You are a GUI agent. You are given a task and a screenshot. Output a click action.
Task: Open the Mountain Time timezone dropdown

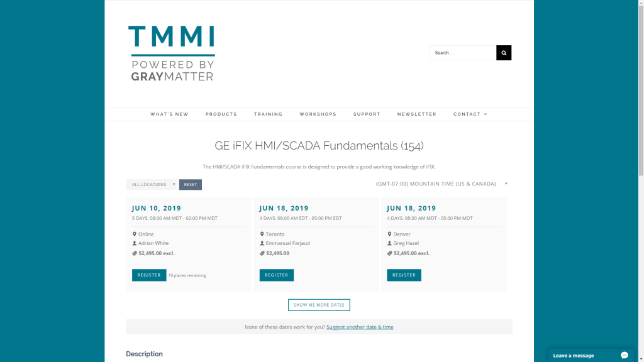pyautogui.click(x=441, y=184)
